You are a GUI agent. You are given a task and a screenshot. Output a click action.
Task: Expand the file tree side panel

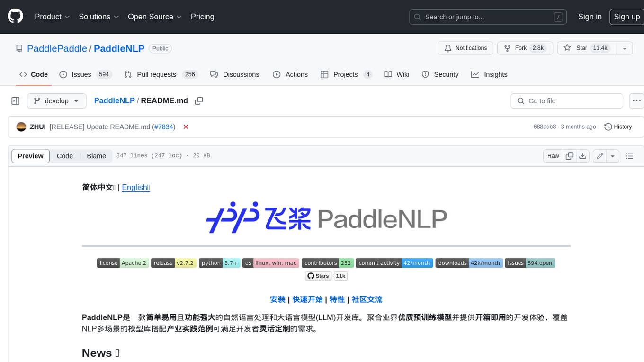coord(16,101)
